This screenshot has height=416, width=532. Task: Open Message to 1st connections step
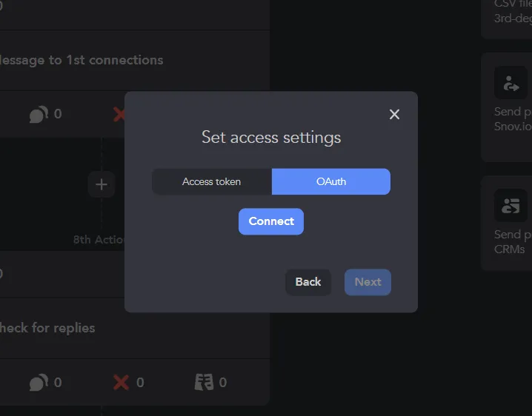tap(82, 61)
